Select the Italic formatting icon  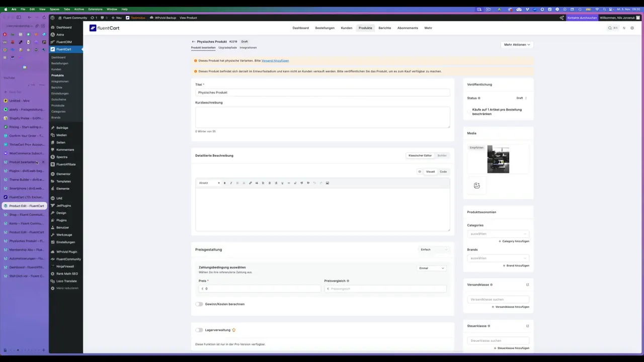pos(231,183)
